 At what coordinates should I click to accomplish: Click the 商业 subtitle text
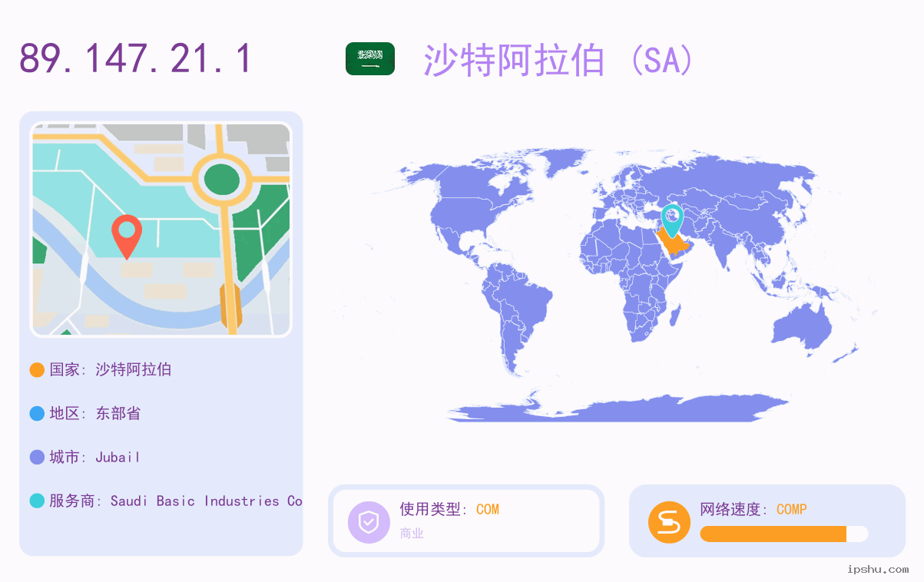(412, 533)
